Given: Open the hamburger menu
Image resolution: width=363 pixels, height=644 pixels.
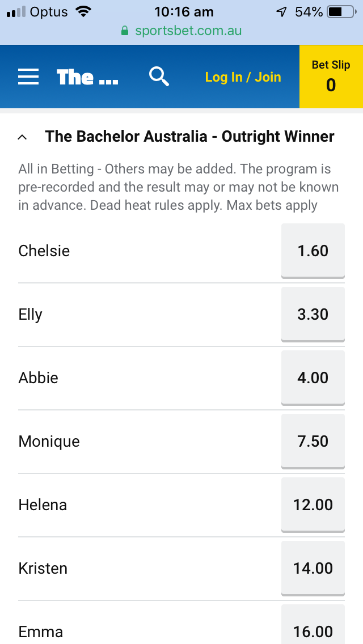Looking at the screenshot, I should coord(28,77).
